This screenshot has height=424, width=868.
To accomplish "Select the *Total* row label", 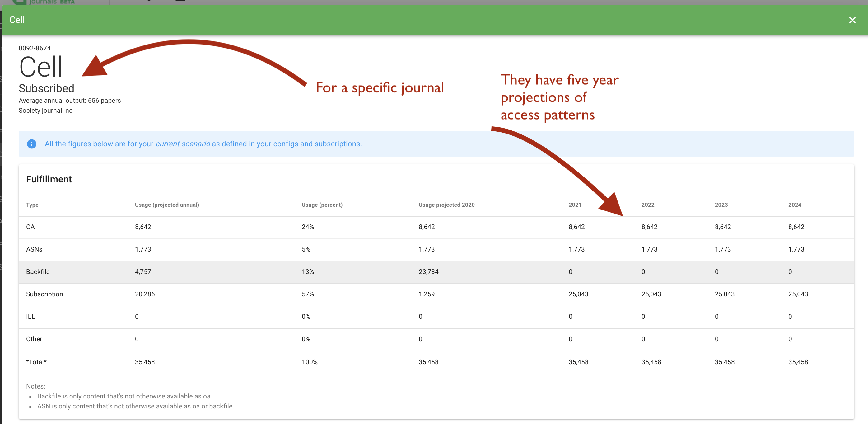I will tap(36, 362).
